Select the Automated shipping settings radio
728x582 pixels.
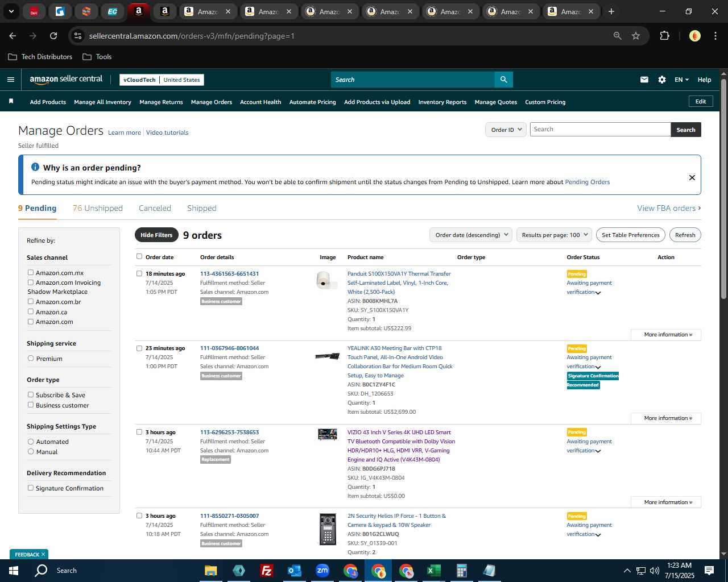[31, 442]
